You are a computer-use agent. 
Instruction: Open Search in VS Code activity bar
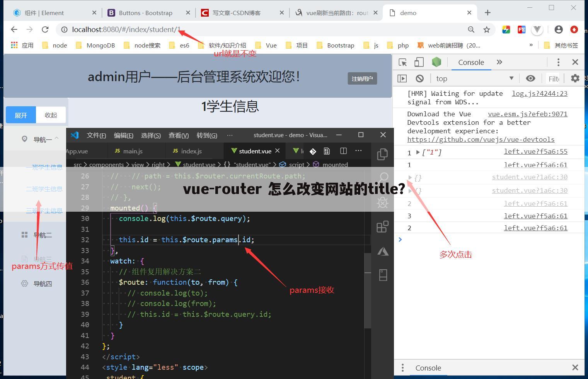pos(382,177)
